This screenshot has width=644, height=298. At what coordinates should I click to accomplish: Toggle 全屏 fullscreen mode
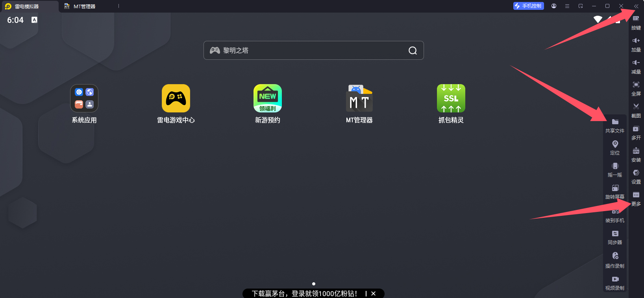click(x=636, y=89)
